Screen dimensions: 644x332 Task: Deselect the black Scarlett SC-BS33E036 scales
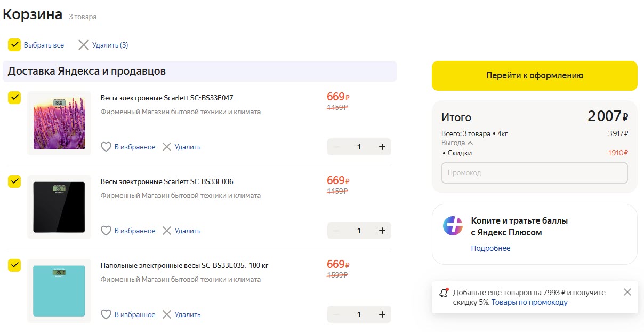click(14, 181)
